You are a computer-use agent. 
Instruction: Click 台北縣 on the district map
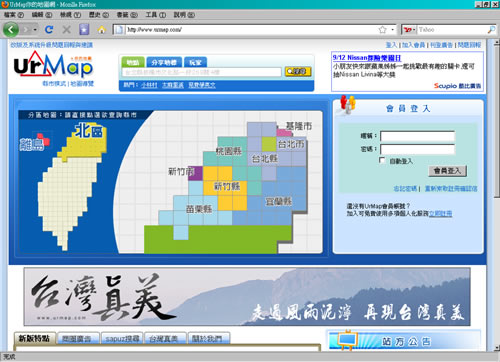[265, 158]
